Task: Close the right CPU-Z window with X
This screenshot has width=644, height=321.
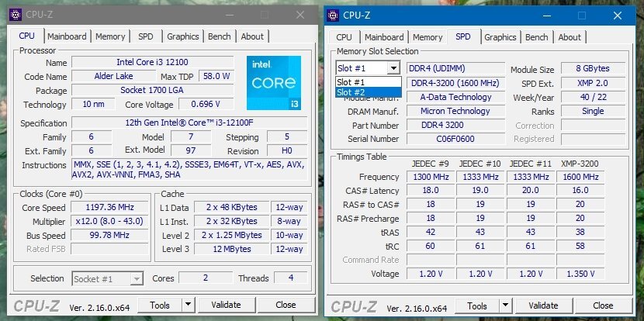Action: point(618,16)
